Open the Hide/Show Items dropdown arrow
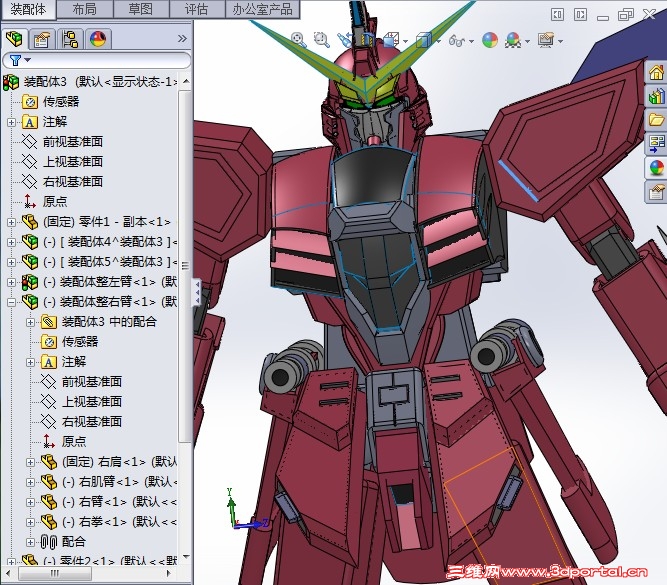 point(471,41)
